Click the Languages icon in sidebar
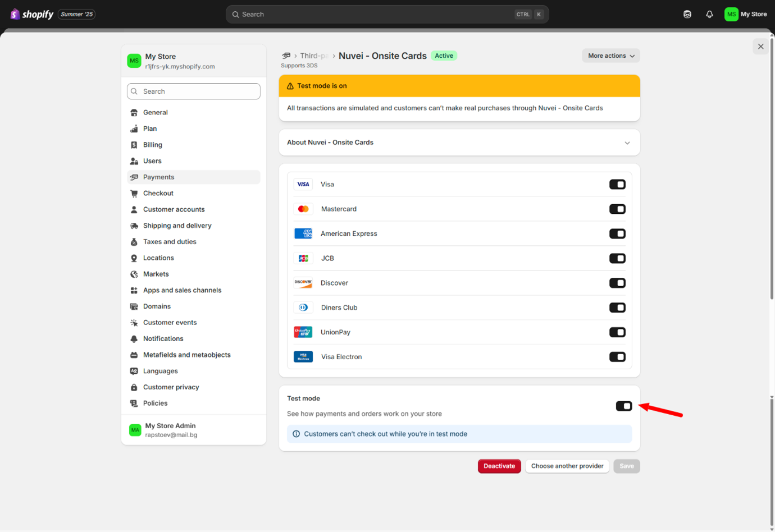This screenshot has width=775, height=532. coord(134,371)
